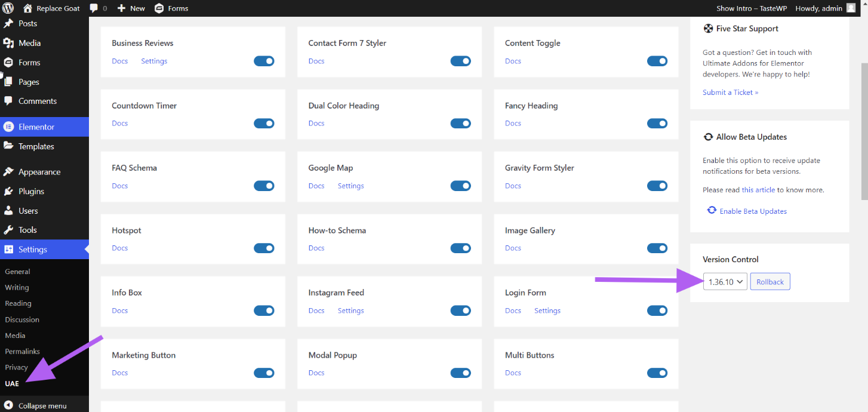Disable the Business Reviews widget toggle
Image resolution: width=868 pixels, height=412 pixels.
click(264, 61)
